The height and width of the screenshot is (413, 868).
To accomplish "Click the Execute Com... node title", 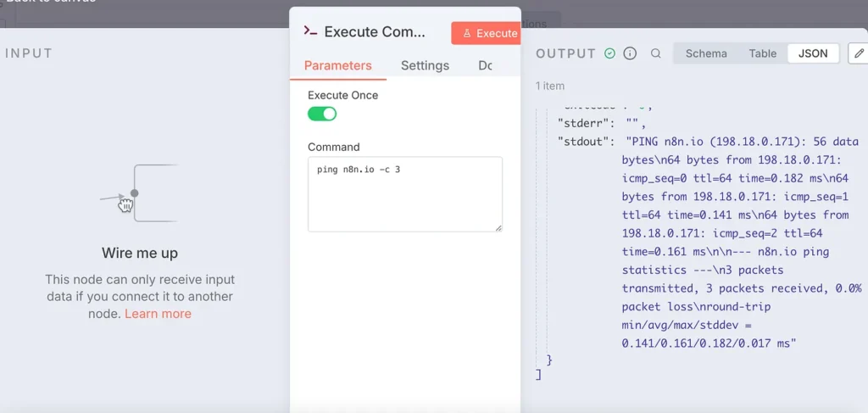I will 375,31.
